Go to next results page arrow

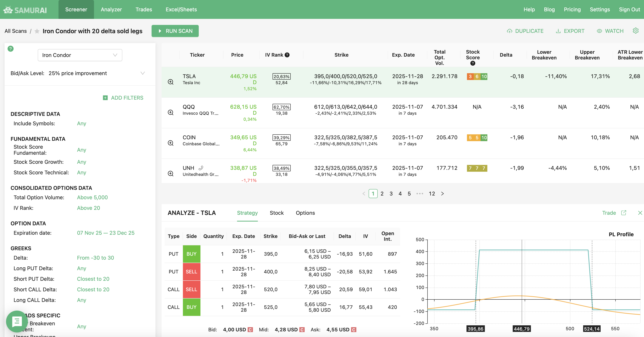(x=442, y=193)
